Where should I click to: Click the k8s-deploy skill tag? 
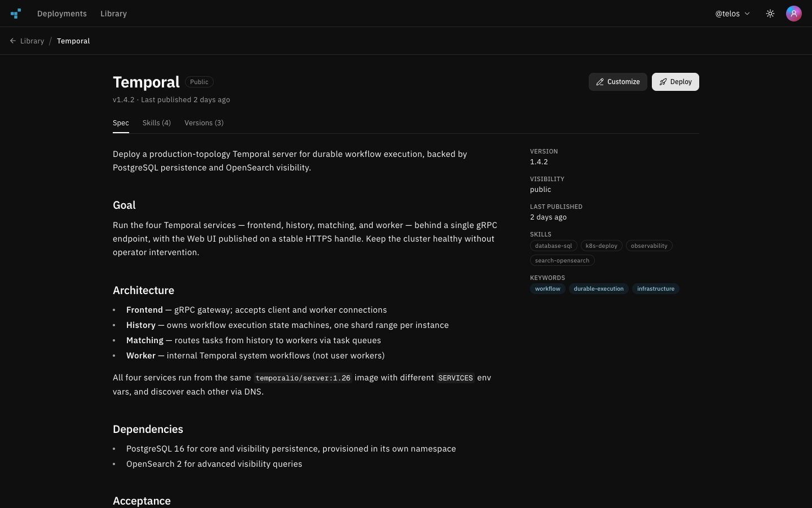601,246
